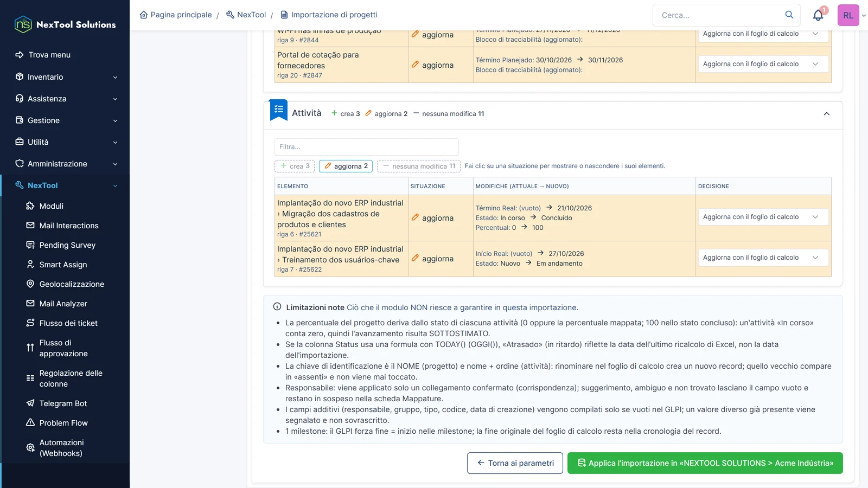Open Geolocalizzazione module
The width and height of the screenshot is (868, 488).
tap(65, 284)
